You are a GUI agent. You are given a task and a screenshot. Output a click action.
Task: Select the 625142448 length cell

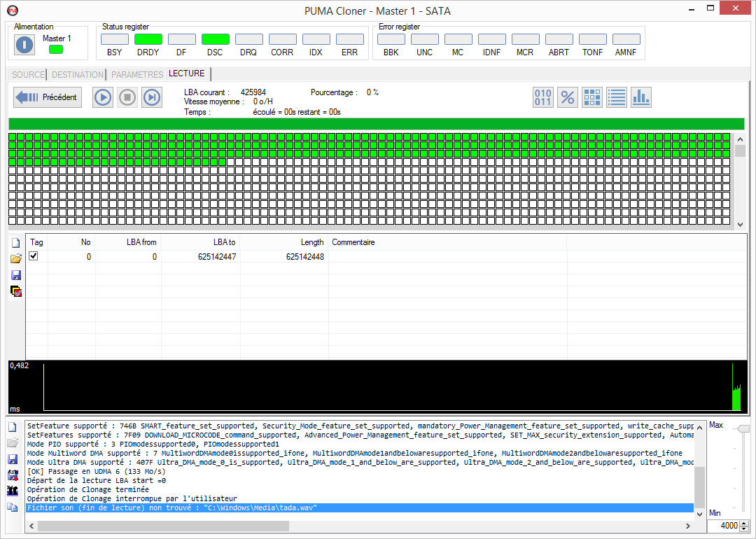(x=284, y=256)
